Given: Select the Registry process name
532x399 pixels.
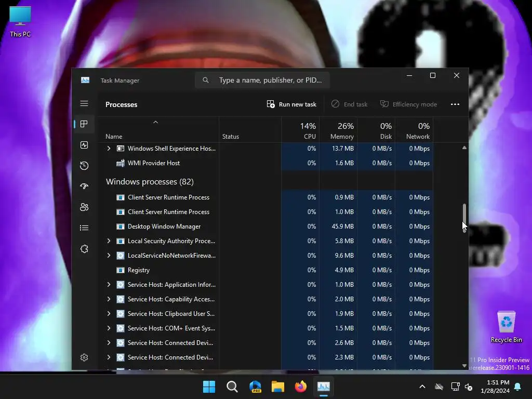Looking at the screenshot, I should 138,270.
